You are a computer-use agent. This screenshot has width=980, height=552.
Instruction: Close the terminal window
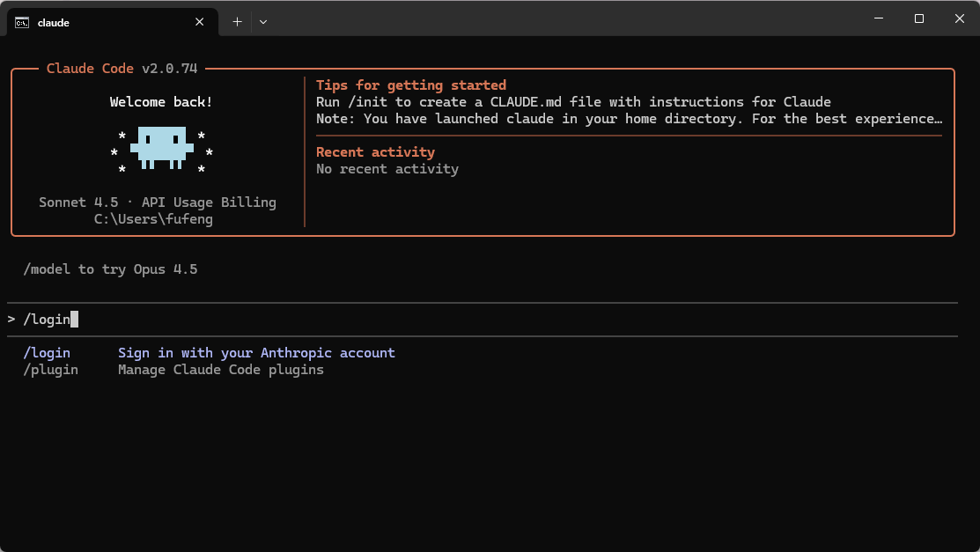[960, 18]
